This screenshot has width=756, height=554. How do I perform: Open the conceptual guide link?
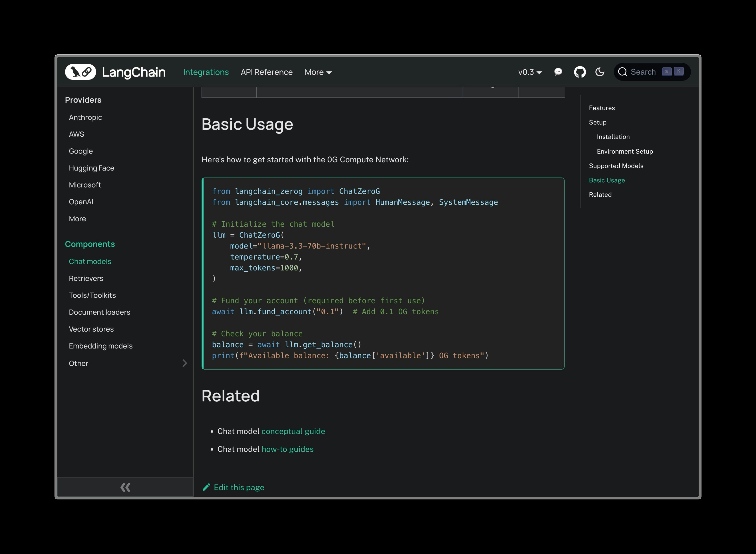pyautogui.click(x=293, y=431)
